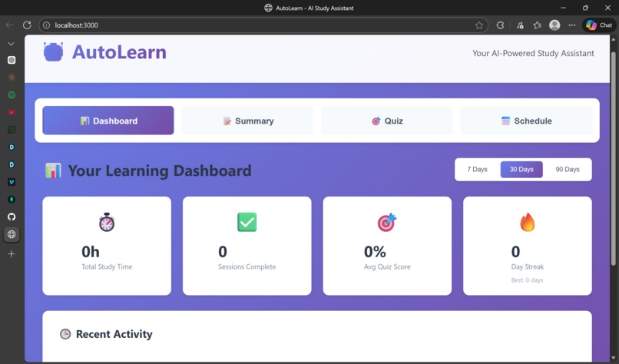The width and height of the screenshot is (619, 364).
Task: Select the 30 Days time range
Action: click(521, 170)
